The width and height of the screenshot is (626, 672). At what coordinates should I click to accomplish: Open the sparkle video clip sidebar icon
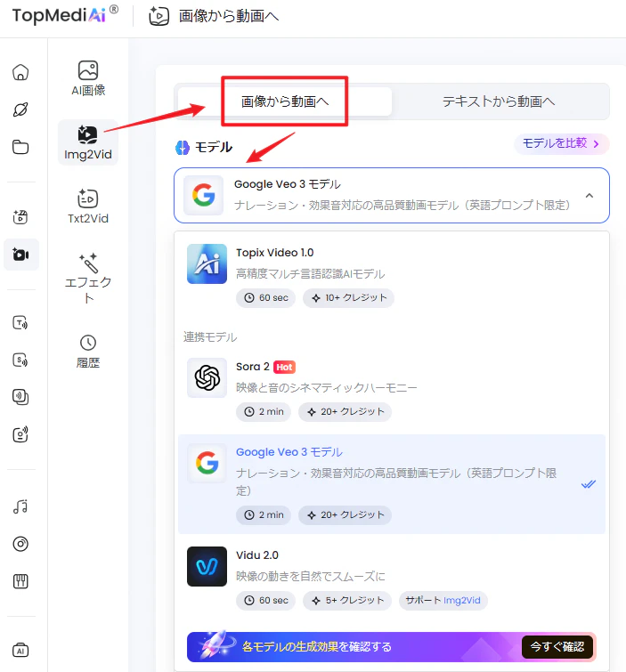(20, 217)
